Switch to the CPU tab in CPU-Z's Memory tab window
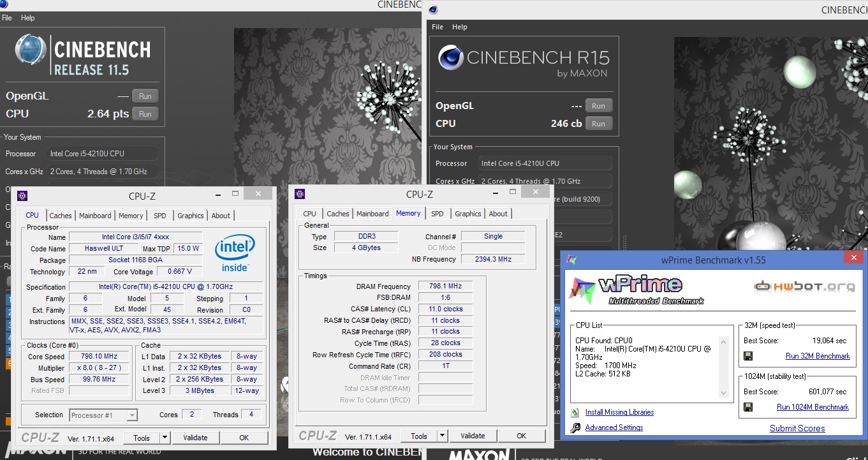The image size is (868, 460). 309,214
